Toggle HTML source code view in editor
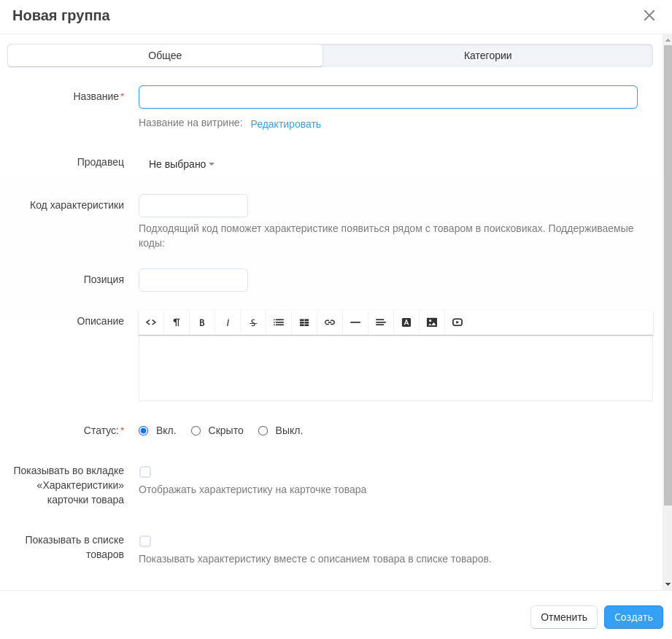Screen dimensions: 672x639 (x=151, y=322)
